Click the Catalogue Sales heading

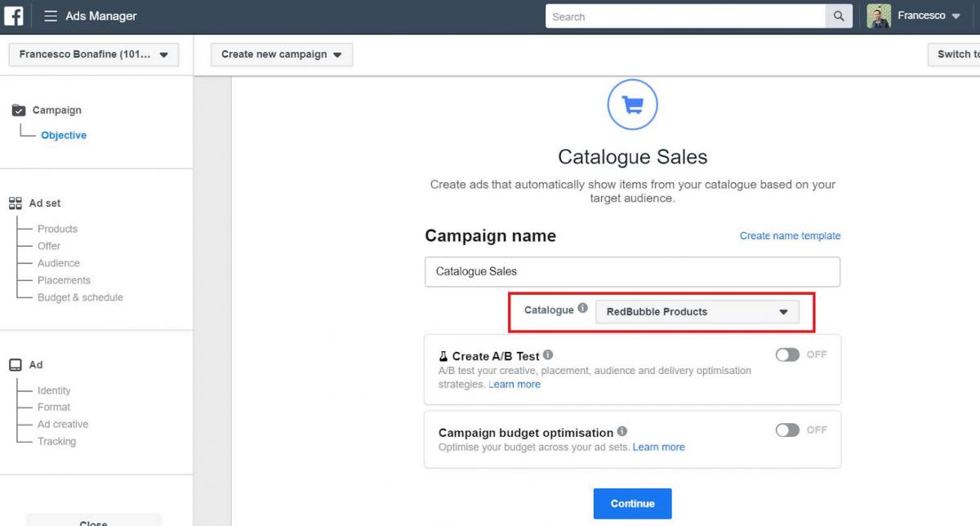pos(632,157)
